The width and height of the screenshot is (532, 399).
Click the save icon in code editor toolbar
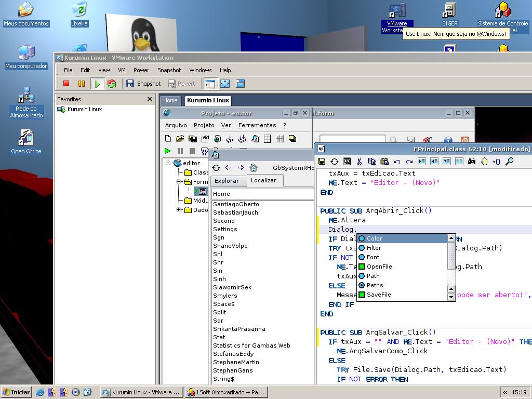322,162
